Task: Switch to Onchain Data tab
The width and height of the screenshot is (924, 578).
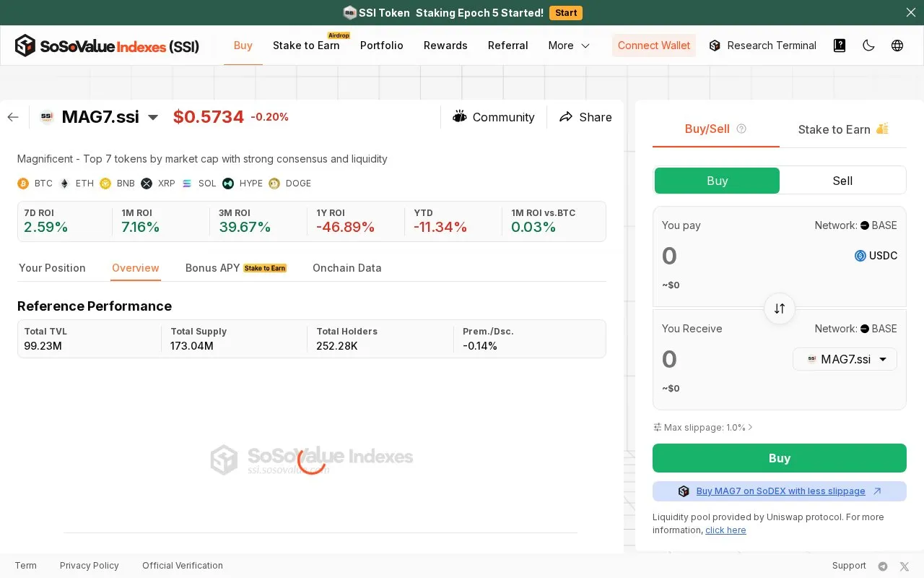Action: click(x=347, y=268)
